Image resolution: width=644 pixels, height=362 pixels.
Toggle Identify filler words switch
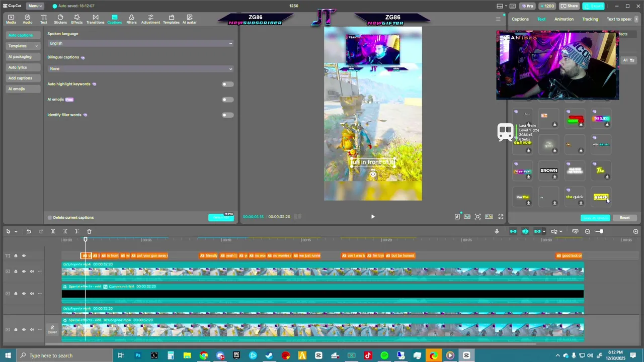pos(227,115)
